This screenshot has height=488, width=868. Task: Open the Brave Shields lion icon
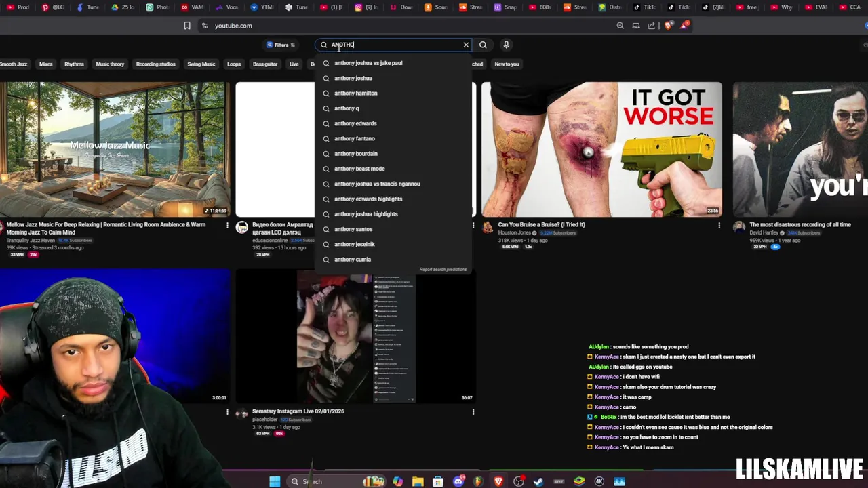click(x=669, y=26)
